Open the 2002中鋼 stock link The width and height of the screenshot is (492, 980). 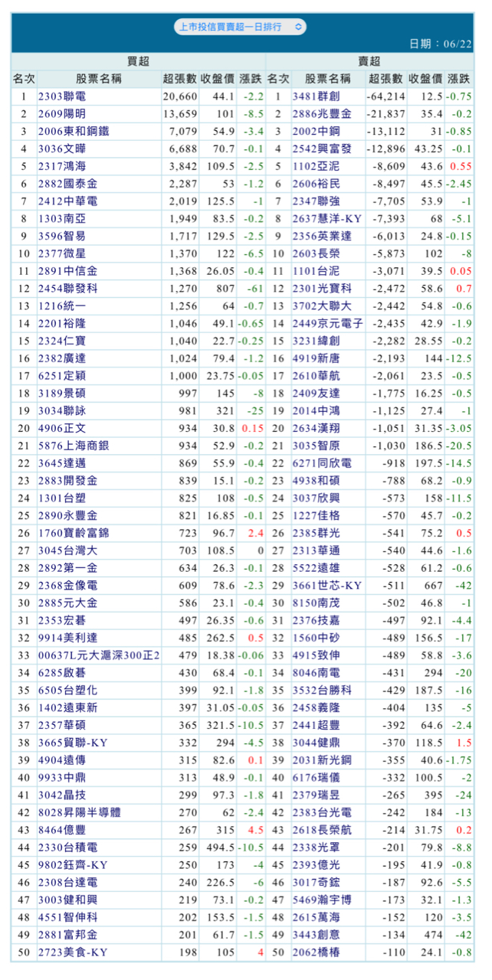click(x=314, y=132)
